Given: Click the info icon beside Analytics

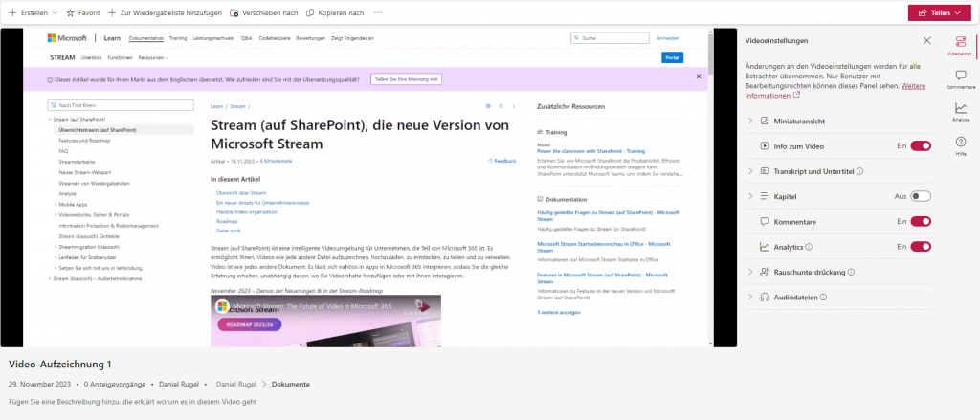Looking at the screenshot, I should tap(809, 247).
